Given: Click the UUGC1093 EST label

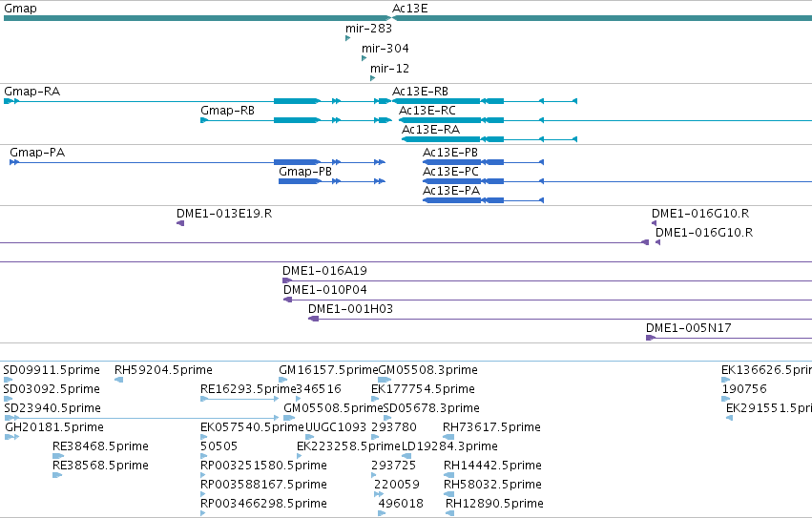Looking at the screenshot, I should [336, 428].
